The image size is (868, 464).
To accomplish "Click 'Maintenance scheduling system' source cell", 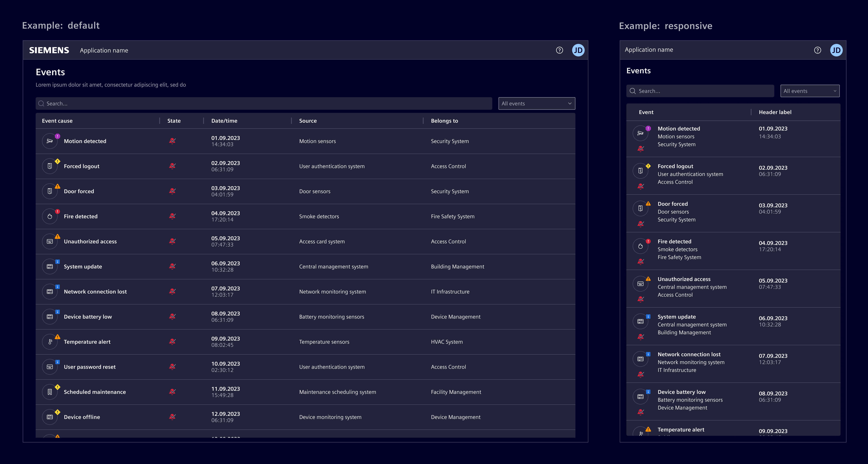I will click(338, 392).
